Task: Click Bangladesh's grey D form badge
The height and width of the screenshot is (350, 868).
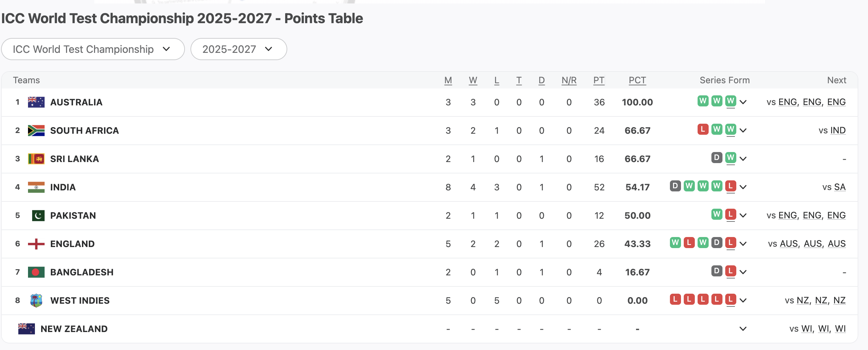Action: point(717,271)
